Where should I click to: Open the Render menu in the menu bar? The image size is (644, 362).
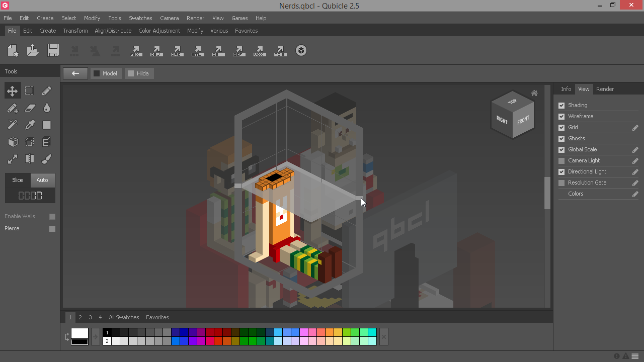pos(195,18)
